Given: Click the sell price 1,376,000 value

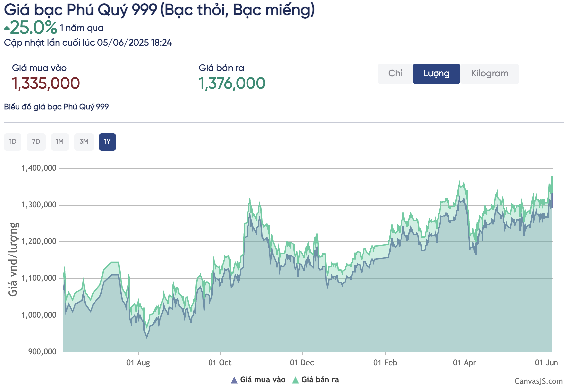Looking at the screenshot, I should (232, 83).
